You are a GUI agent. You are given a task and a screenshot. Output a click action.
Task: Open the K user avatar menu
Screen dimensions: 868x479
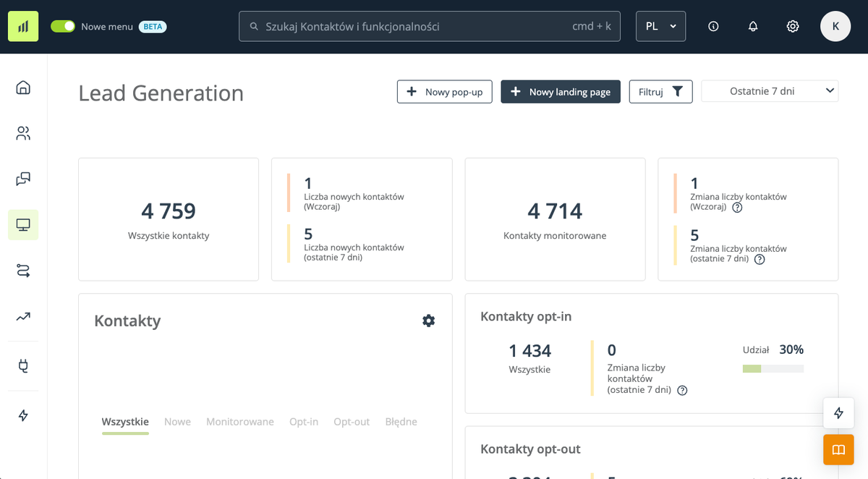point(835,26)
